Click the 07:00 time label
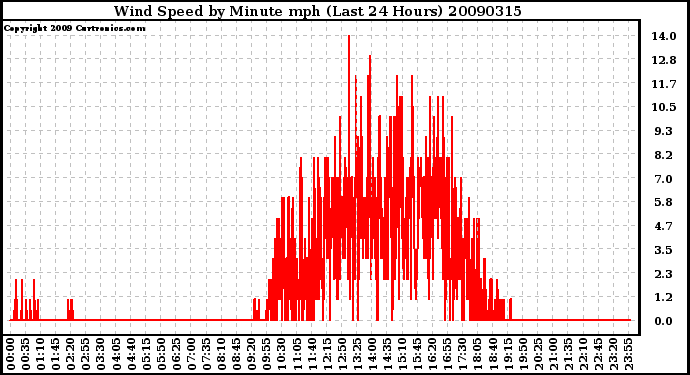The image size is (690, 375). [x=191, y=354]
